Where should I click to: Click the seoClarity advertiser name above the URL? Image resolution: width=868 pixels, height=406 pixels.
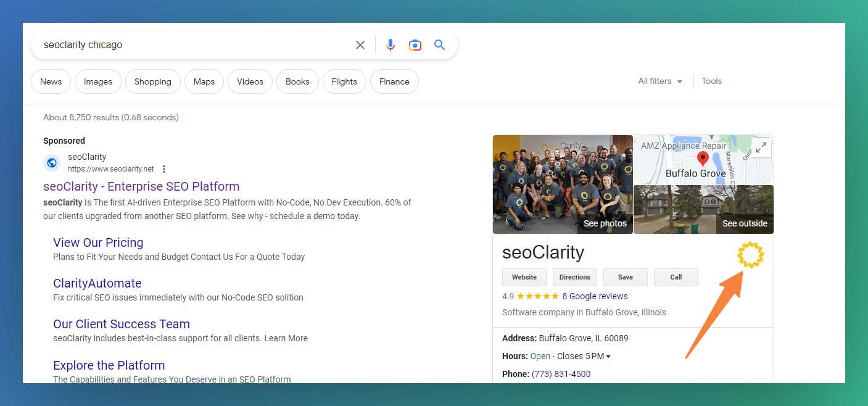[x=87, y=157]
